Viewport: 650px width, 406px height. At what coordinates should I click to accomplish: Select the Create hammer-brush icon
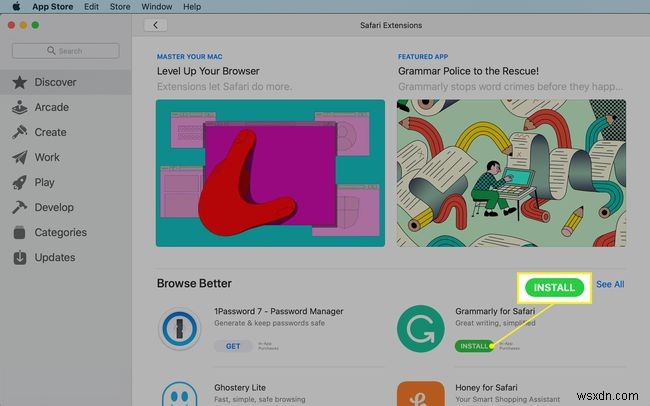(x=19, y=132)
